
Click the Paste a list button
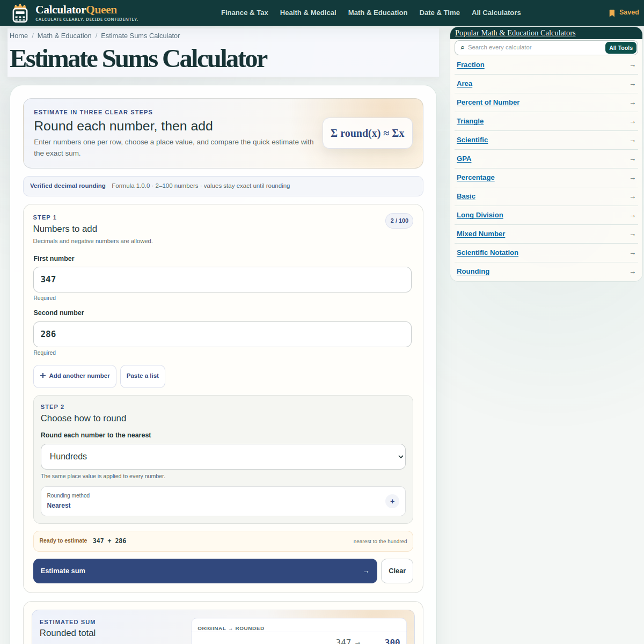coord(143,376)
